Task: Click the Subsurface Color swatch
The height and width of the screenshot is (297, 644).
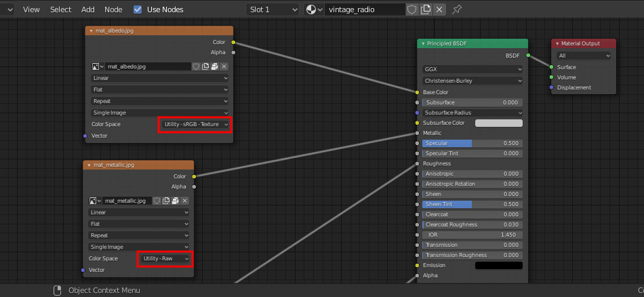Action: [x=498, y=123]
